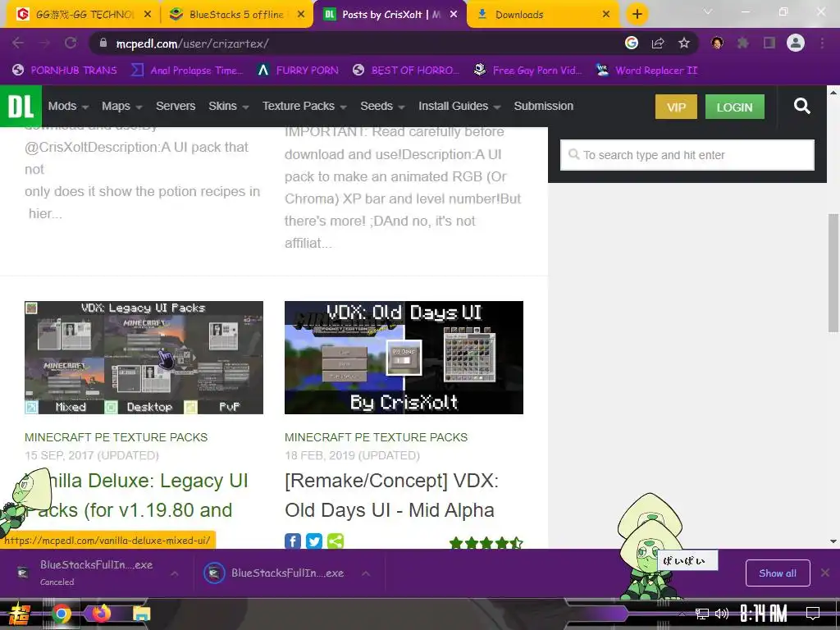This screenshot has width=840, height=630.
Task: Open site search with the magnifier icon
Action: [801, 106]
